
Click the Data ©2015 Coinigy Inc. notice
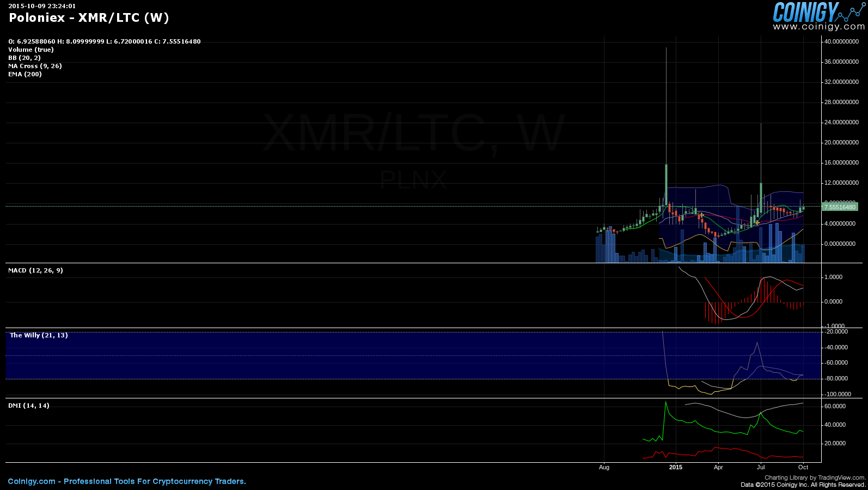pyautogui.click(x=803, y=485)
